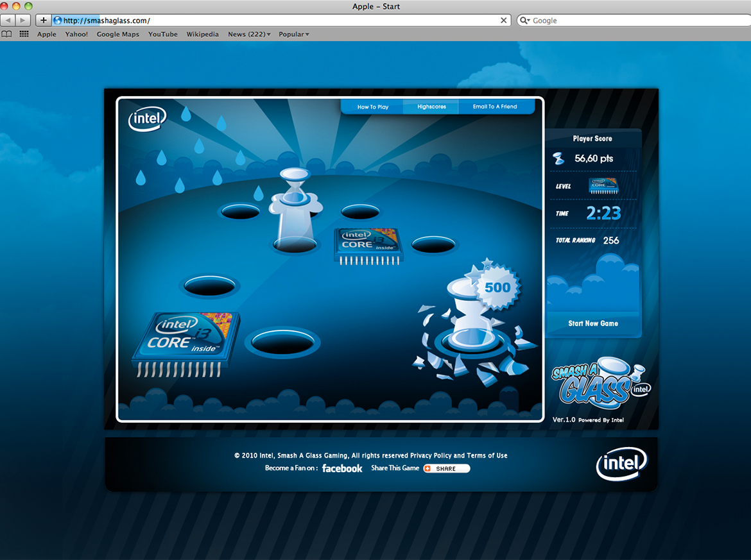Open the Google search options dropdown
This screenshot has width=751, height=560.
529,20
